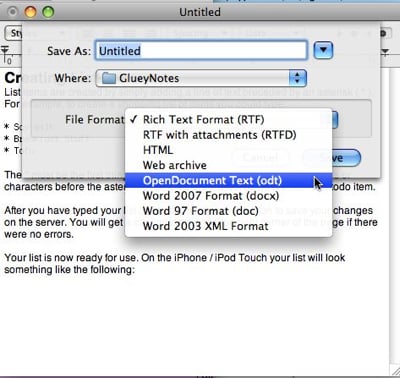
Task: Select OpenDocument Text (odt) format
Action: point(228,180)
